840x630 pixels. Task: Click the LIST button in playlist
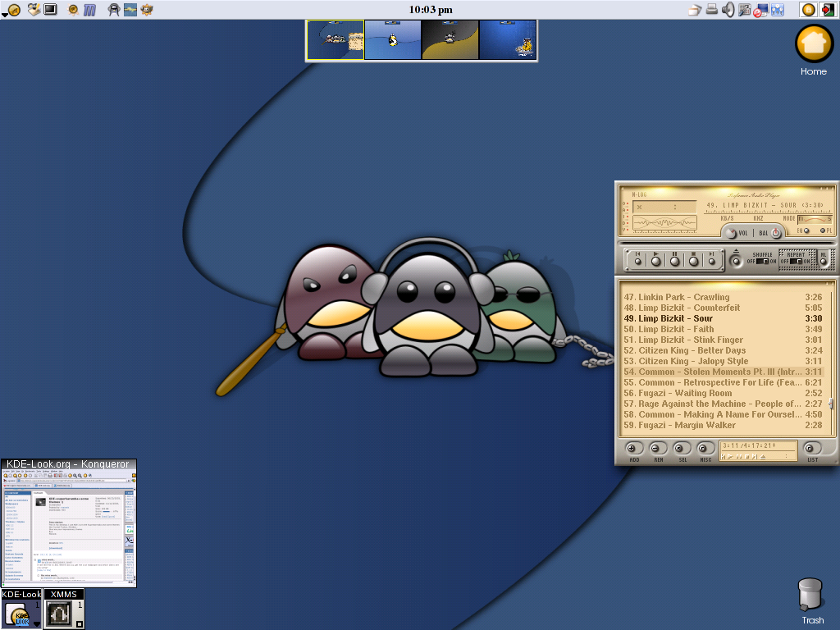813,449
